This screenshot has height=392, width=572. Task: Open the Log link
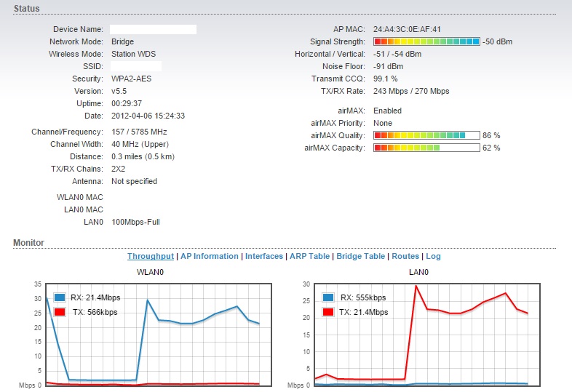[433, 256]
